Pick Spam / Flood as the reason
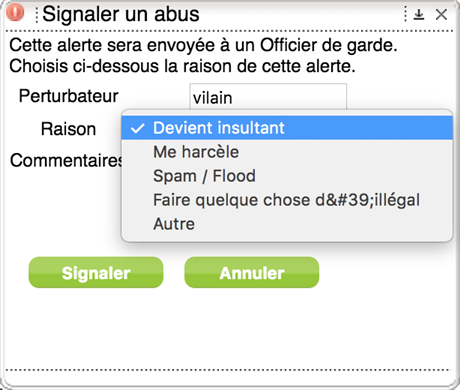The image size is (460, 390). pos(287,176)
